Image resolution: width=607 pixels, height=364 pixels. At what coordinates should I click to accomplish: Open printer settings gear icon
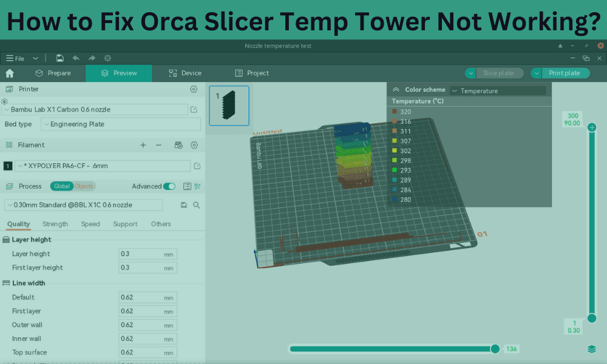tap(194, 89)
